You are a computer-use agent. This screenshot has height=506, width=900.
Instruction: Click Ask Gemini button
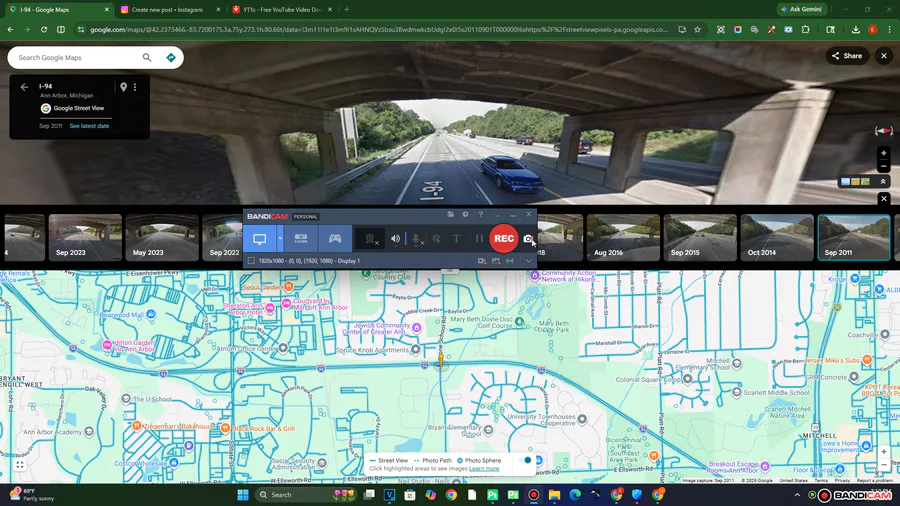(801, 9)
